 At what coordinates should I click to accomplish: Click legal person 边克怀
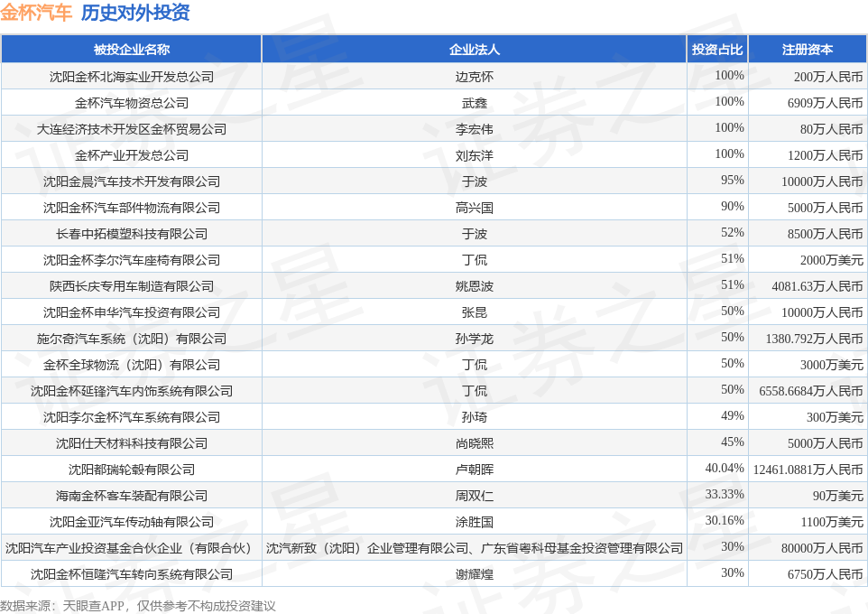(x=475, y=77)
